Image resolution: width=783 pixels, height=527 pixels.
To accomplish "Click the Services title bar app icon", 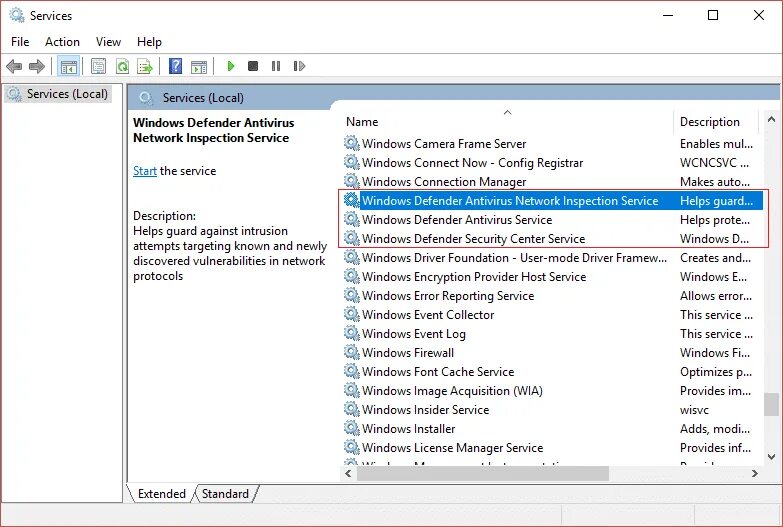I will 16,15.
